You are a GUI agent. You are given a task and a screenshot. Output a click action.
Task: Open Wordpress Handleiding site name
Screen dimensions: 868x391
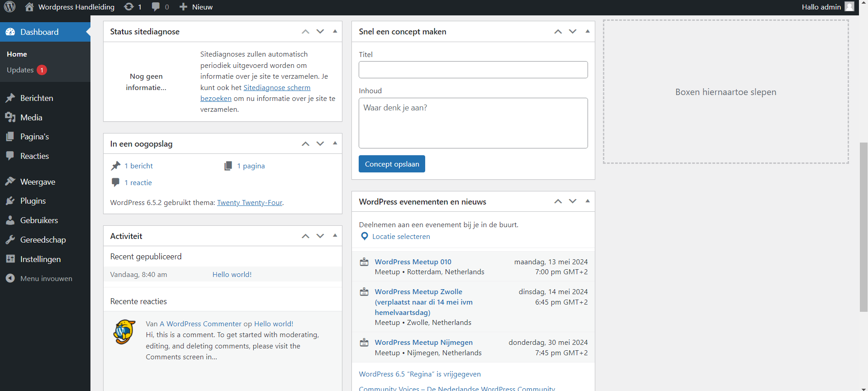pyautogui.click(x=76, y=7)
